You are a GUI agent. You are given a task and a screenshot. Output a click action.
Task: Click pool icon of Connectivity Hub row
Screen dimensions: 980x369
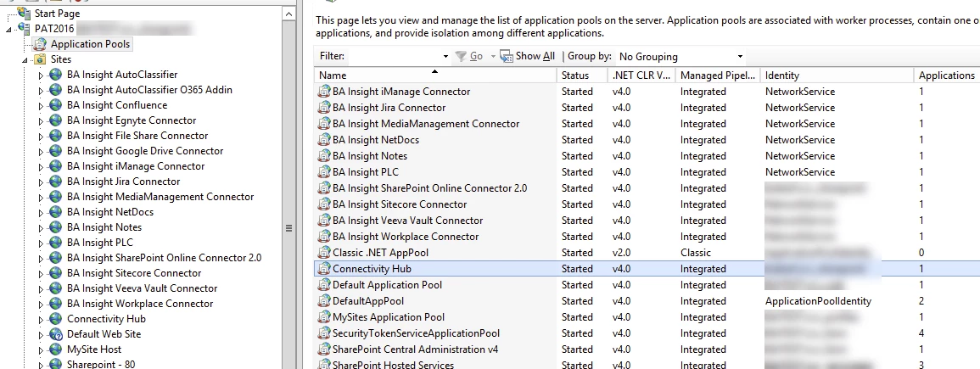click(x=324, y=269)
